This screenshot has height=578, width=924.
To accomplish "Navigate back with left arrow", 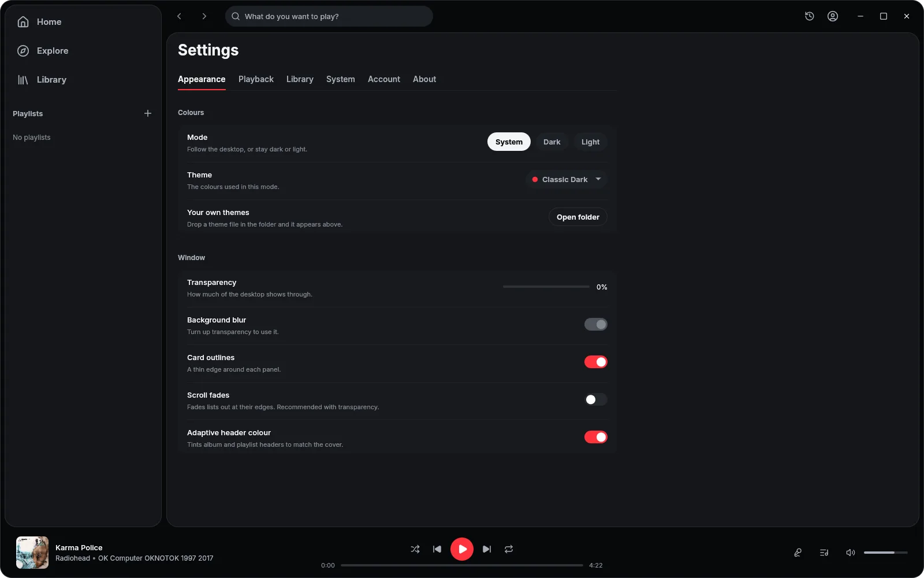I will click(x=179, y=16).
